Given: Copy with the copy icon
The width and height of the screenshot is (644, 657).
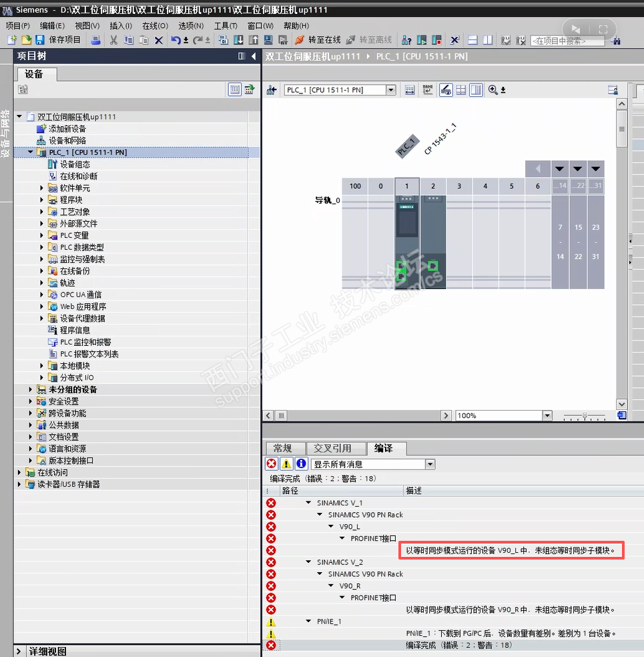Looking at the screenshot, I should [x=129, y=40].
